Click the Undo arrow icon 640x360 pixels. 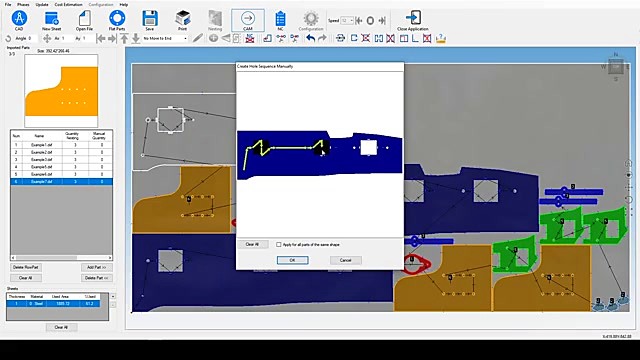pyautogui.click(x=311, y=38)
